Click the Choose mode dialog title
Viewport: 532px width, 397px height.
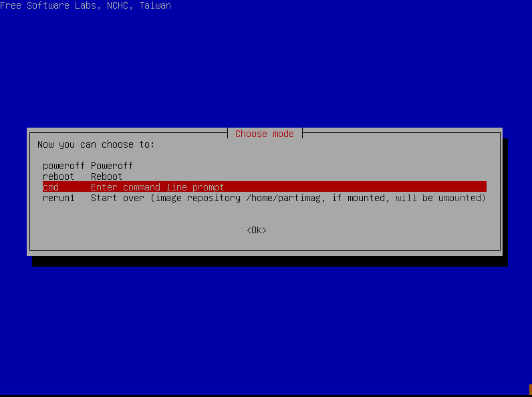click(264, 134)
